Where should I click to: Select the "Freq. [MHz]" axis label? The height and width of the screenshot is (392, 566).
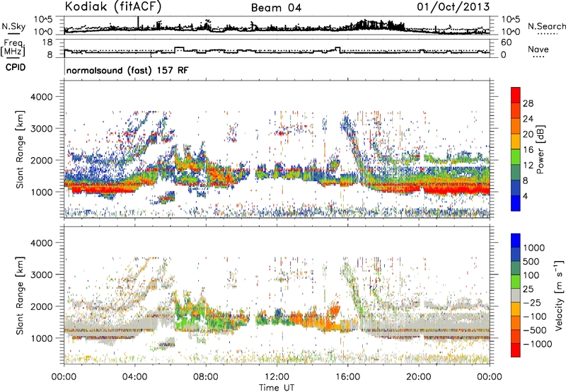13,48
